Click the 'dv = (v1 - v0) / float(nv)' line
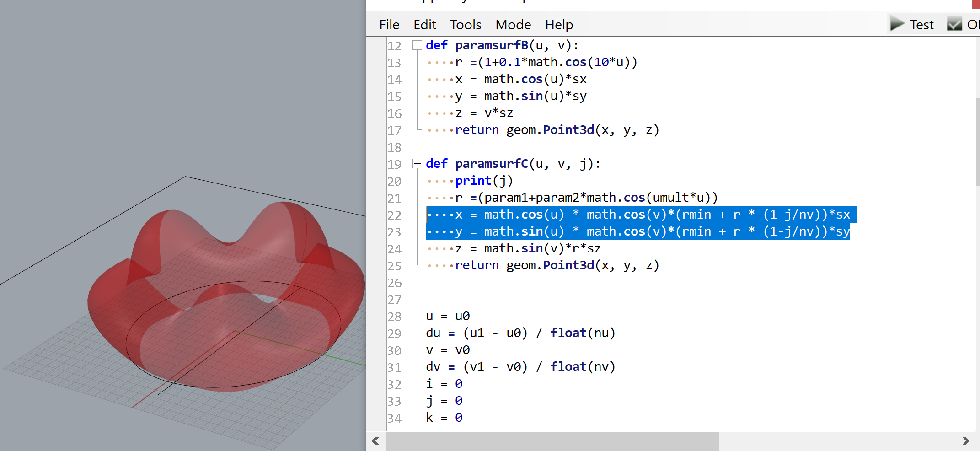This screenshot has width=980, height=451. (520, 367)
